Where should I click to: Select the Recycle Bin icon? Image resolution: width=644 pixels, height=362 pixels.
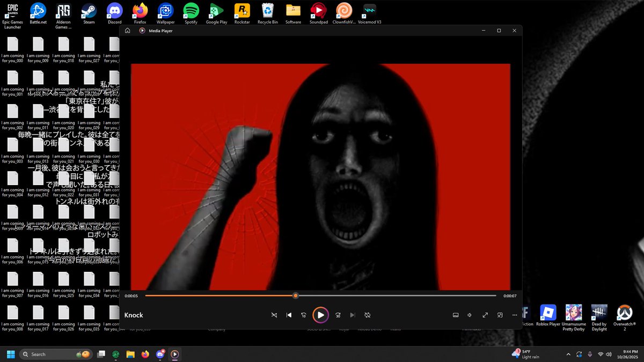[267, 14]
